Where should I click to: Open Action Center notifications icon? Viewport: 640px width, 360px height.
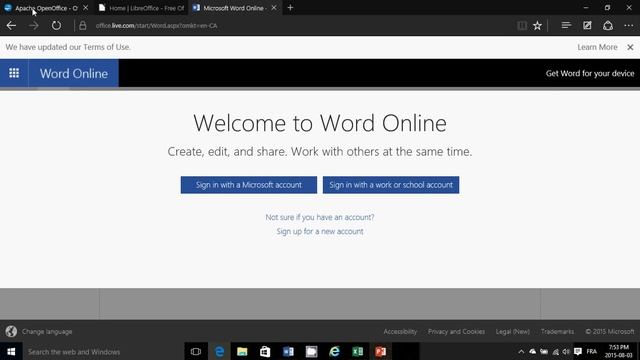click(578, 351)
